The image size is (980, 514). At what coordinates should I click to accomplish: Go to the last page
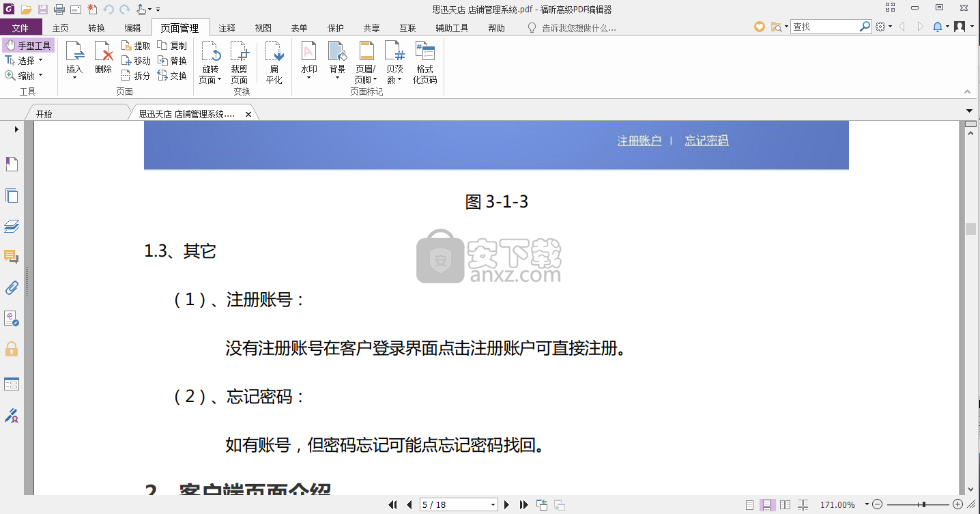click(523, 504)
